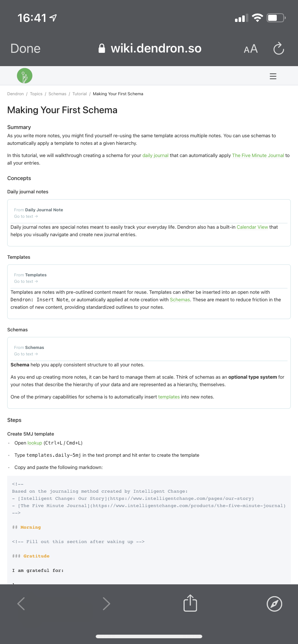Select Schemas from the breadcrumbs
The image size is (298, 644).
[57, 93]
